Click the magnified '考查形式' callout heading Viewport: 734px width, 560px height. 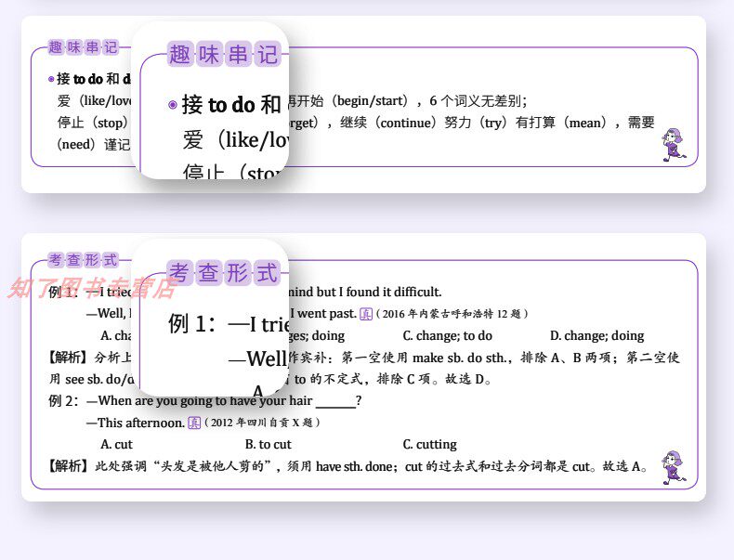coord(224,272)
